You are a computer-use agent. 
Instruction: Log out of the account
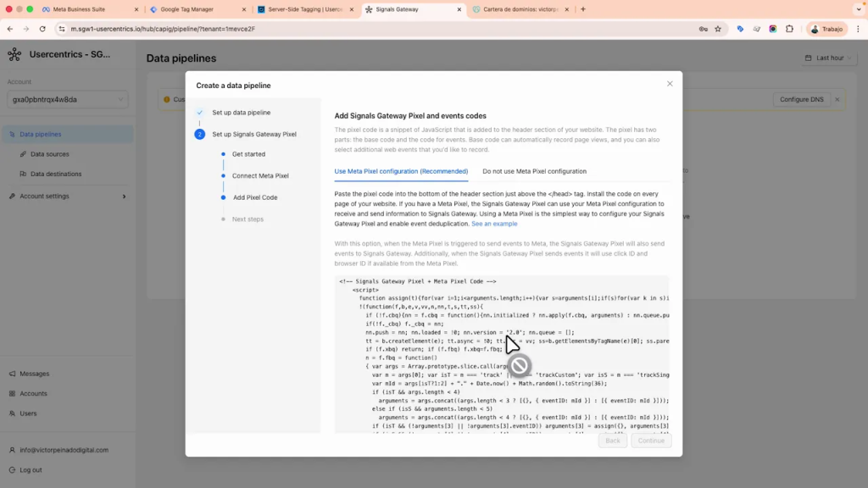coord(31,469)
